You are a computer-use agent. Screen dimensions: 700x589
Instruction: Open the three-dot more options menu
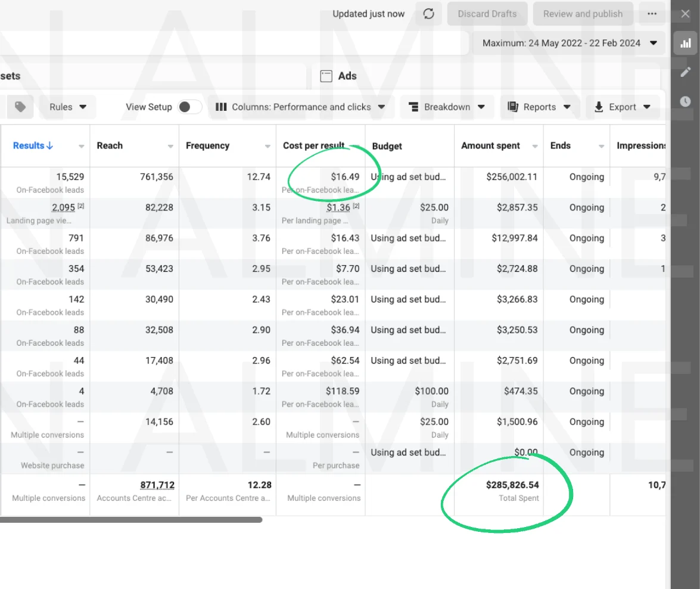(652, 14)
